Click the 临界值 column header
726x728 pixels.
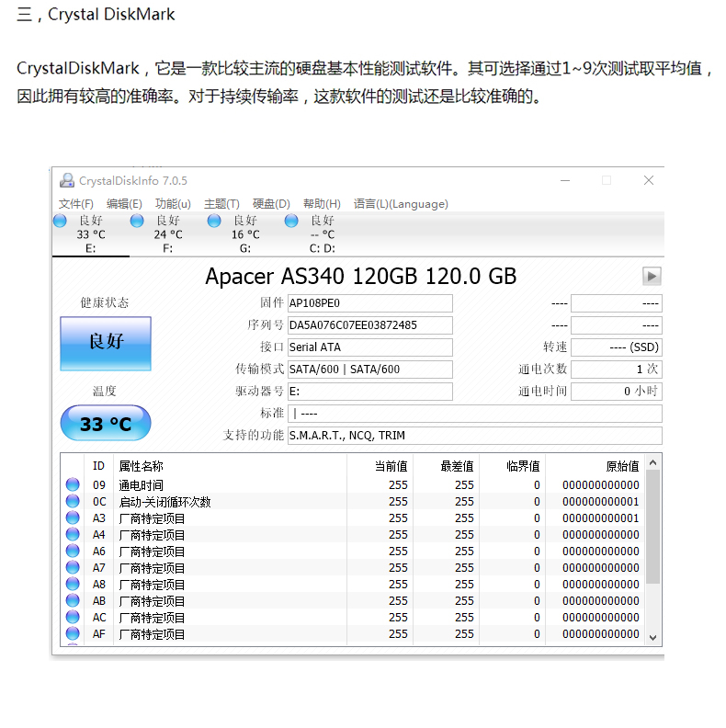tap(513, 466)
